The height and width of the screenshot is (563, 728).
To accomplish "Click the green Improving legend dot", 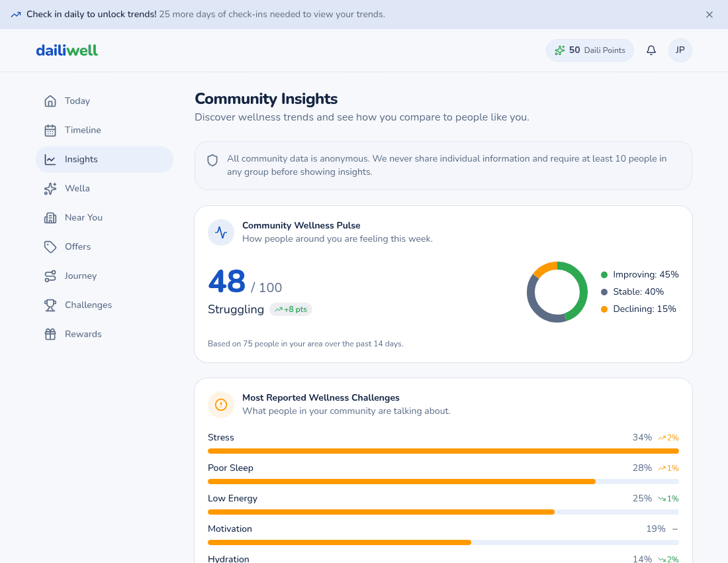I will coord(604,275).
